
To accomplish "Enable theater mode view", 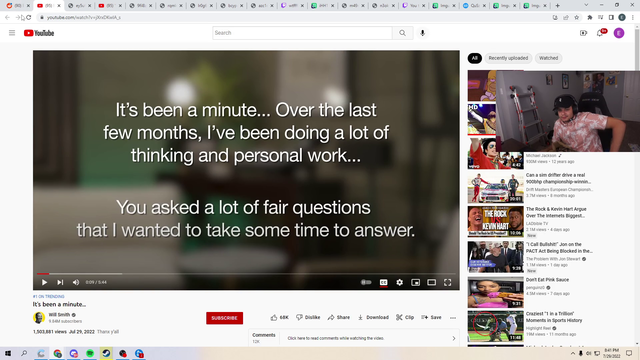I will coord(431,282).
